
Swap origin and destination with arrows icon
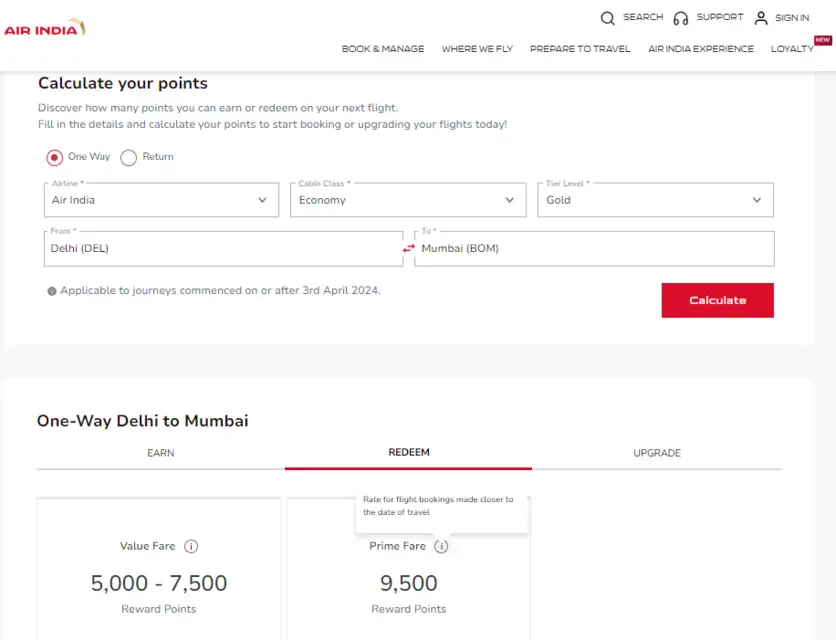click(408, 248)
